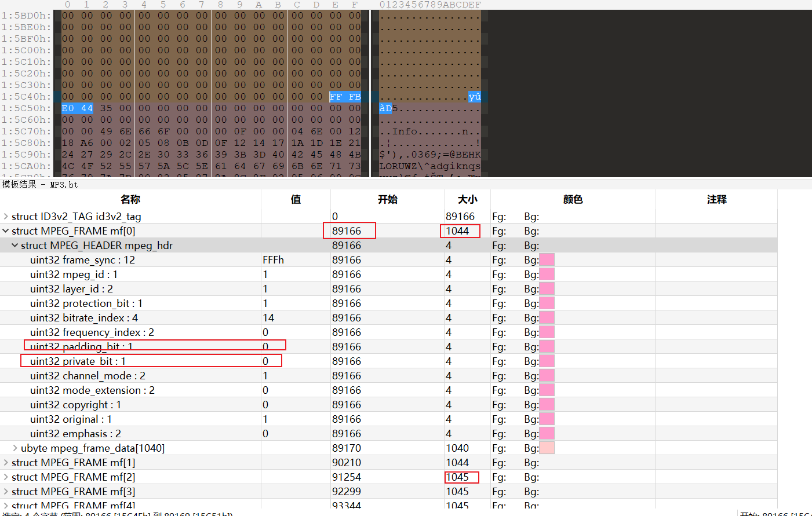
Task: Click the light Bg swatch for mpeg_frame_data
Action: coord(547,448)
